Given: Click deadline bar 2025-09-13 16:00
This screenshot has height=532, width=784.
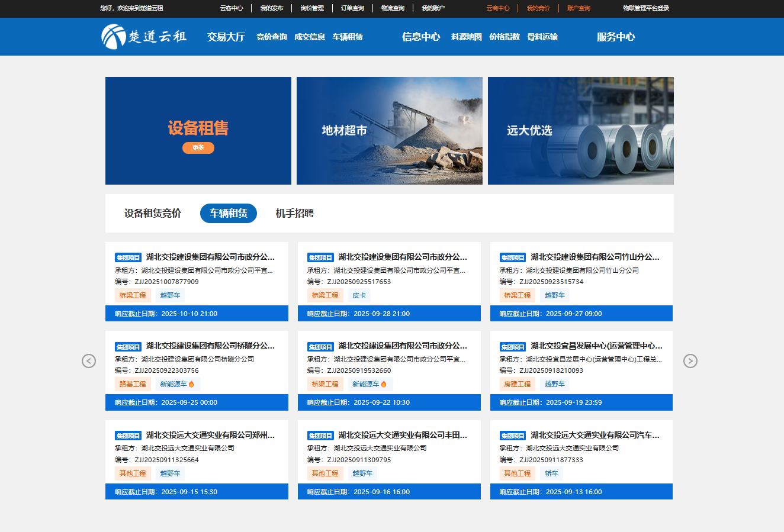Looking at the screenshot, I should (x=581, y=492).
